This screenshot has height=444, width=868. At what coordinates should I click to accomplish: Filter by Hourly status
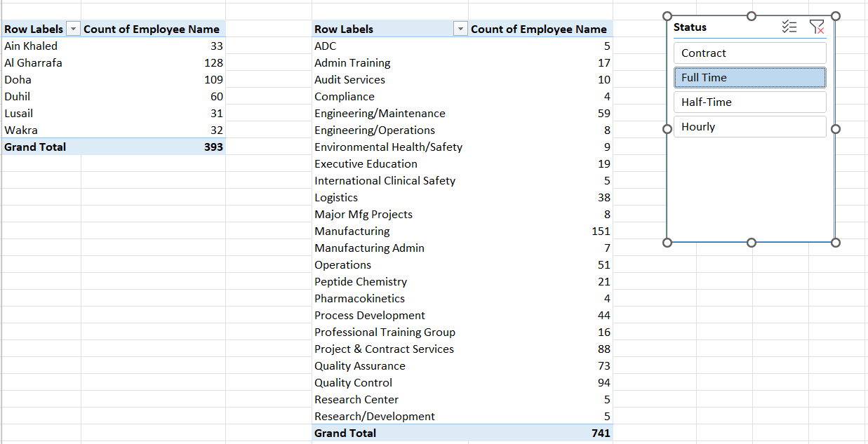pyautogui.click(x=750, y=127)
